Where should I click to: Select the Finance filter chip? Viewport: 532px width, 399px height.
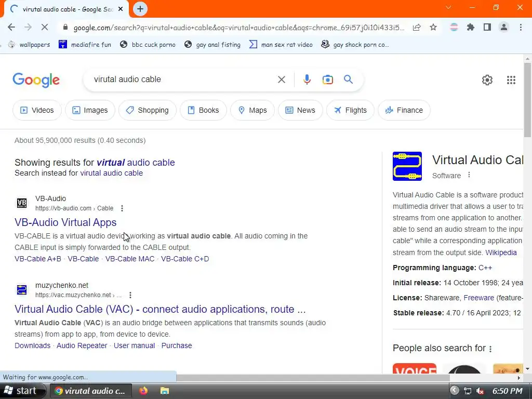point(404,110)
